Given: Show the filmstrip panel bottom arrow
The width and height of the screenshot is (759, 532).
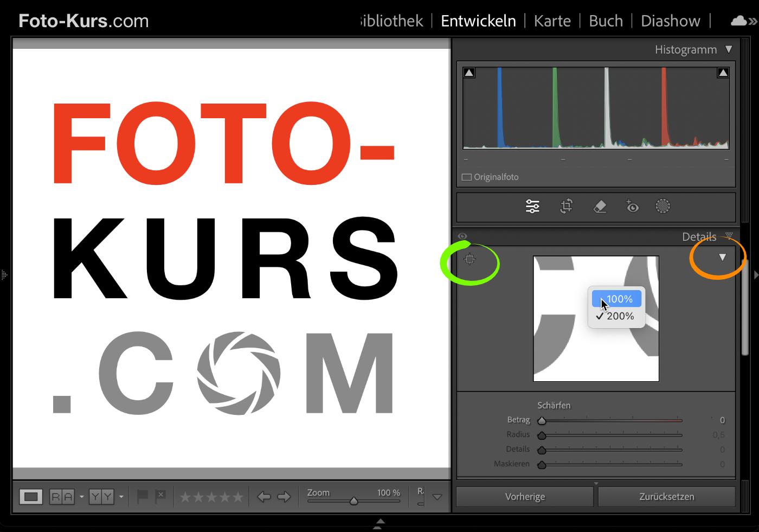Looking at the screenshot, I should [379, 524].
